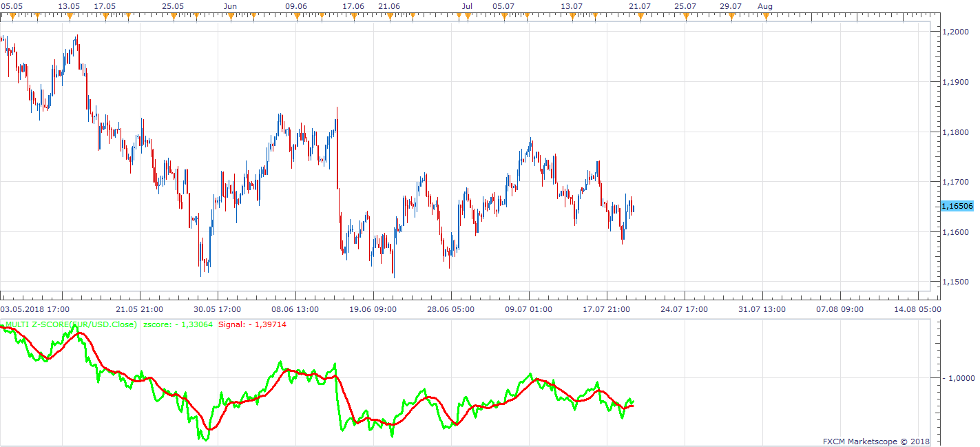Image resolution: width=980 pixels, height=447 pixels.
Task: Click the 17.07 21:00 time label
Action: tap(606, 309)
